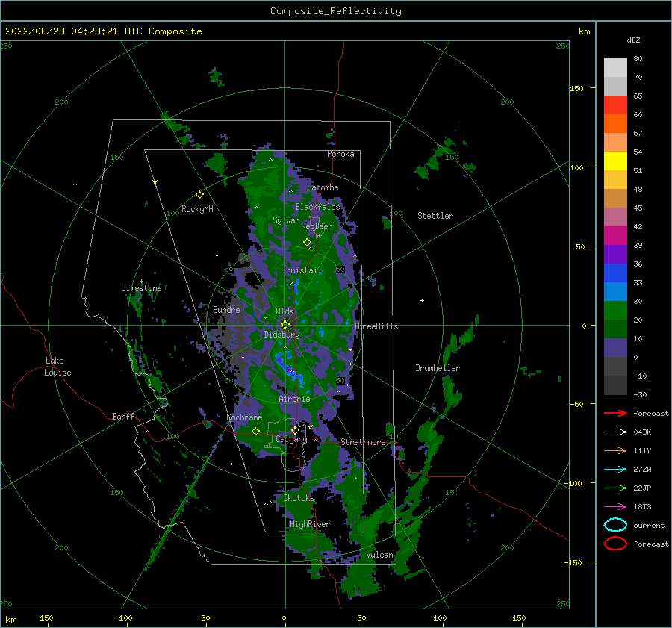
Task: Click the 04DK legend text
Action: 642,432
